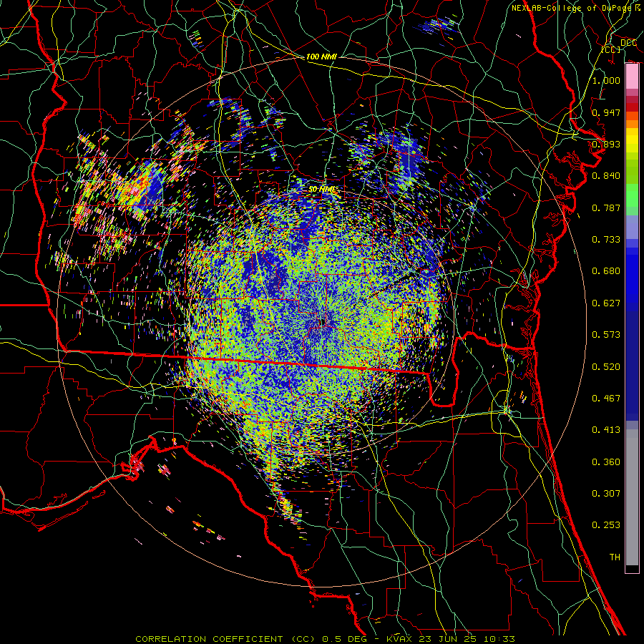Image resolution: width=644 pixels, height=644 pixels.
Task: Pick the yellow band of the color scale
Action: [x=632, y=141]
